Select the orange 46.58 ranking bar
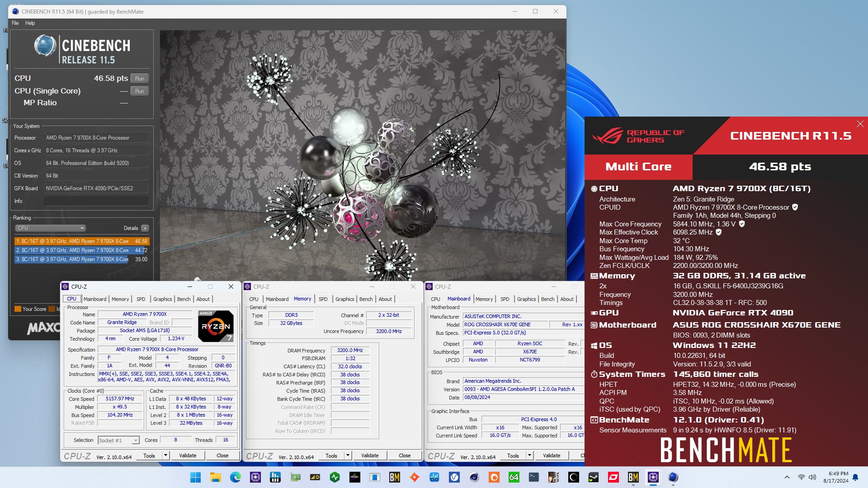Viewport: 868px width, 488px height. pyautogui.click(x=82, y=241)
